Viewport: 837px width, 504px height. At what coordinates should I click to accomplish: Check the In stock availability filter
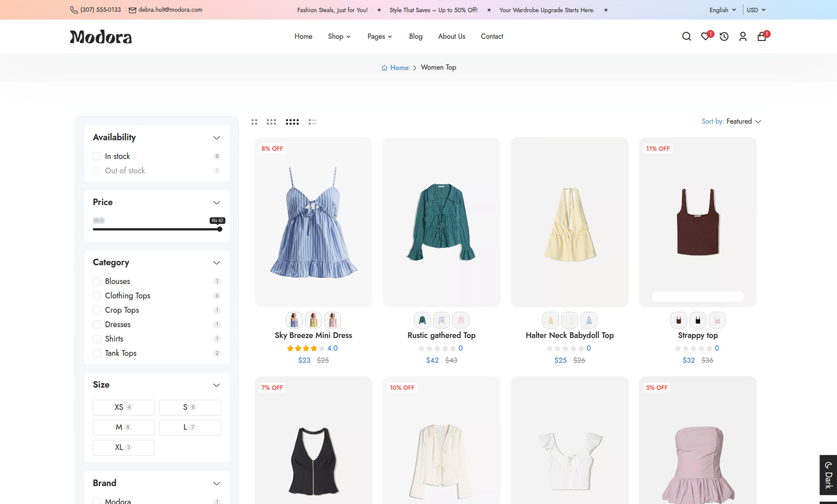pos(97,156)
